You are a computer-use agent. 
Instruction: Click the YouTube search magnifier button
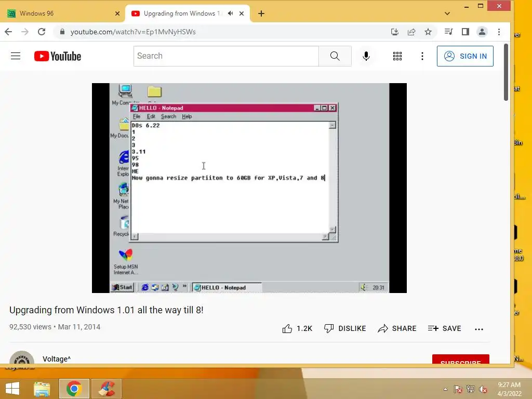[335, 56]
